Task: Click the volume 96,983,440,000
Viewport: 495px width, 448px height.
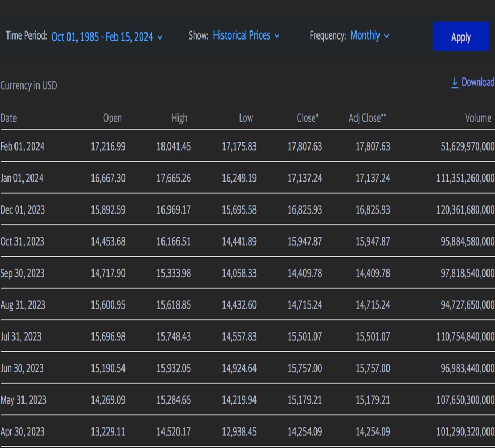Action: pos(468,368)
